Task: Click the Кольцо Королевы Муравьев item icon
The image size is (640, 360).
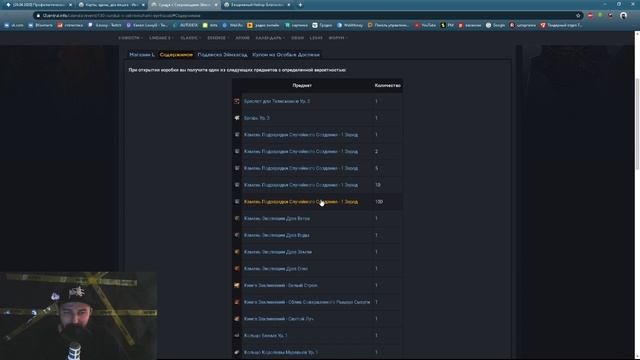Action: pyautogui.click(x=237, y=352)
